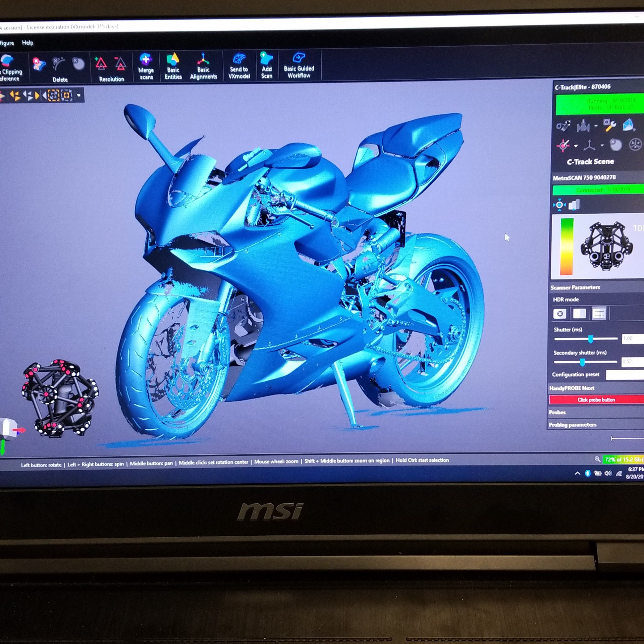Click the Wi-Fi network tray icon

[619, 474]
